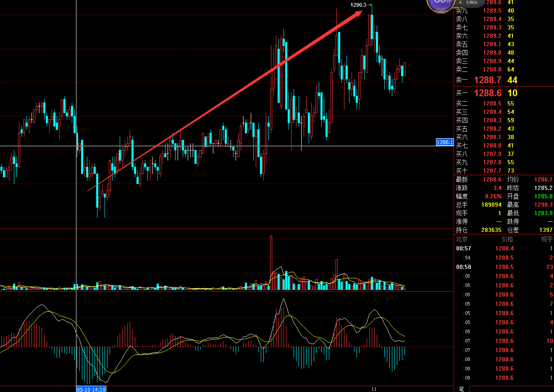Screen dimensions: 554x392
Task: Click the 开盘 open price 1285.0
Action: click(x=543, y=196)
